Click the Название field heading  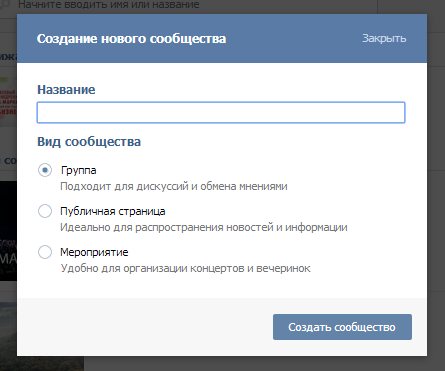tap(66, 90)
